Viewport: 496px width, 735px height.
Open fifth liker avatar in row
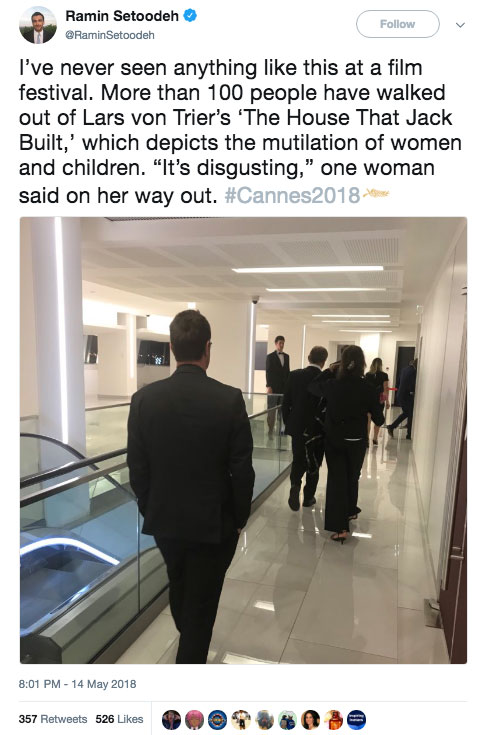click(x=264, y=720)
